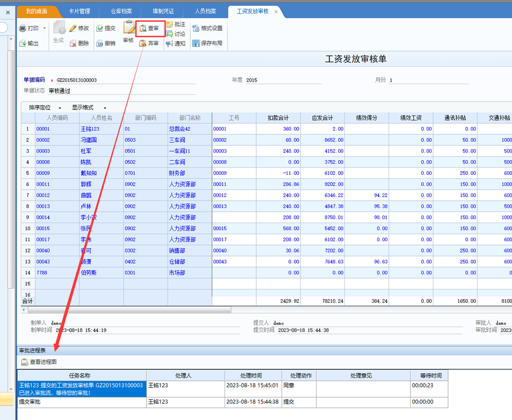Click the 人员姓名 column header

(101, 118)
